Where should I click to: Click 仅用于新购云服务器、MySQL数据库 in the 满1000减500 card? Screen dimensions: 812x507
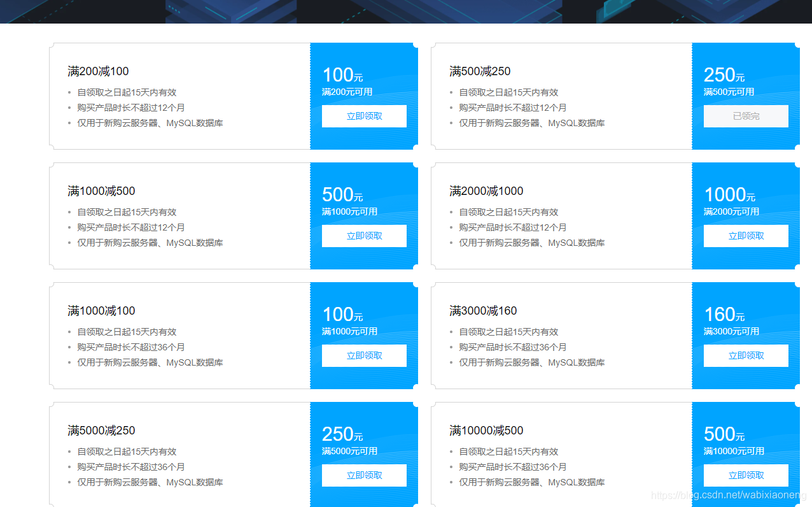(150, 243)
